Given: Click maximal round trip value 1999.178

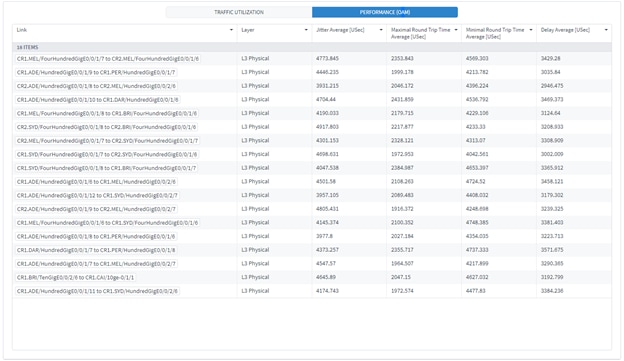Looking at the screenshot, I should click(402, 72).
